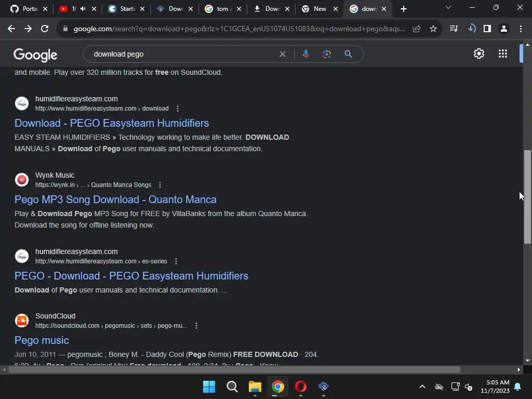532x399 pixels.
Task: Start voice search with microphone
Action: [x=305, y=54]
